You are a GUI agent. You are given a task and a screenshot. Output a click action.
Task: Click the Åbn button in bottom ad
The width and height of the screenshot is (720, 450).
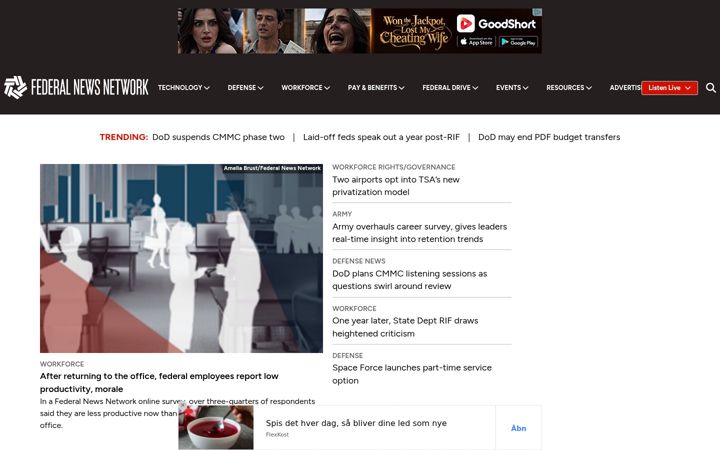pyautogui.click(x=518, y=428)
